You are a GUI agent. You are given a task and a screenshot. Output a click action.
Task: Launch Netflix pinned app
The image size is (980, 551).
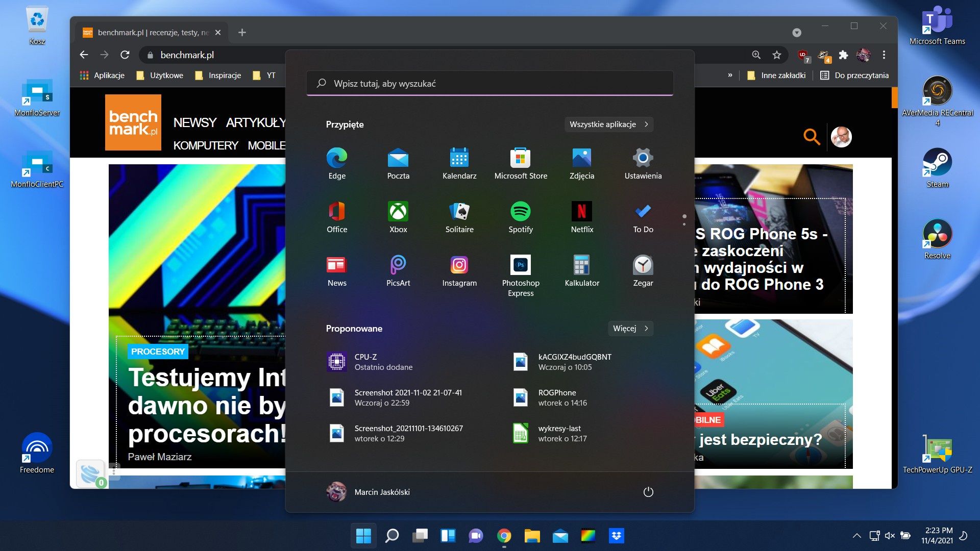pos(582,217)
